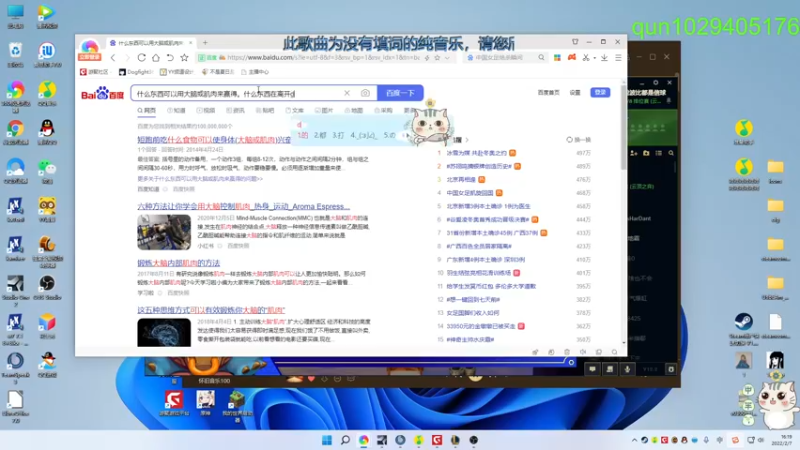Open the 设置 settings link on Baidu

575,93
